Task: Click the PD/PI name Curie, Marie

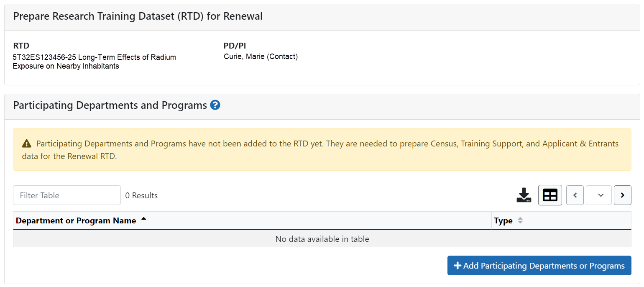Action: pos(261,56)
